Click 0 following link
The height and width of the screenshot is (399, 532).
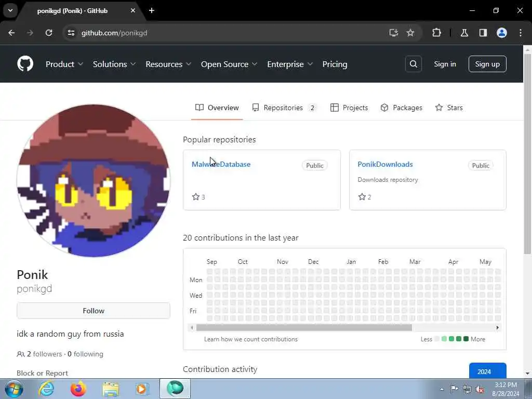[86, 354]
